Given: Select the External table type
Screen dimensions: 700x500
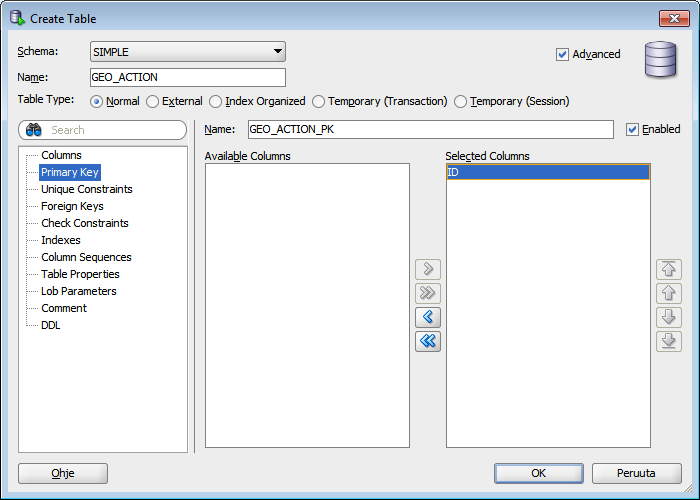Looking at the screenshot, I should pos(152,102).
